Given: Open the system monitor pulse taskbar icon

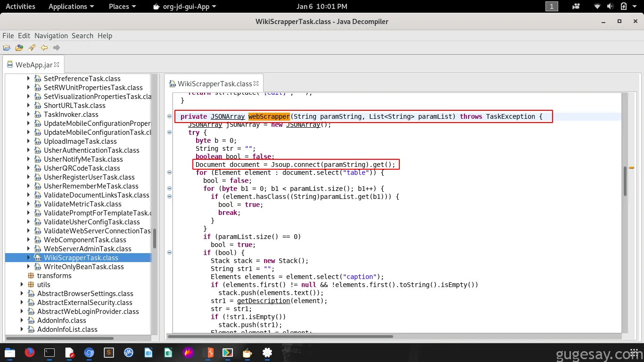Looking at the screenshot, I should [x=129, y=353].
